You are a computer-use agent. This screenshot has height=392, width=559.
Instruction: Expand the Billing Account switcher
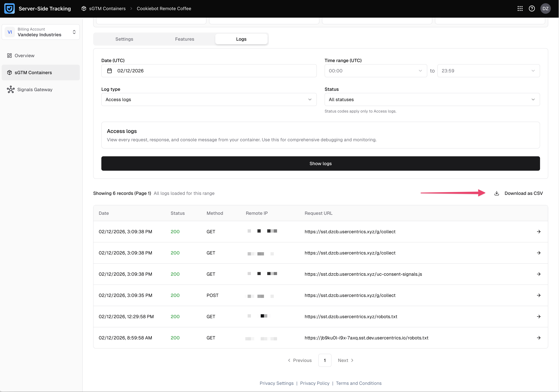coord(41,32)
